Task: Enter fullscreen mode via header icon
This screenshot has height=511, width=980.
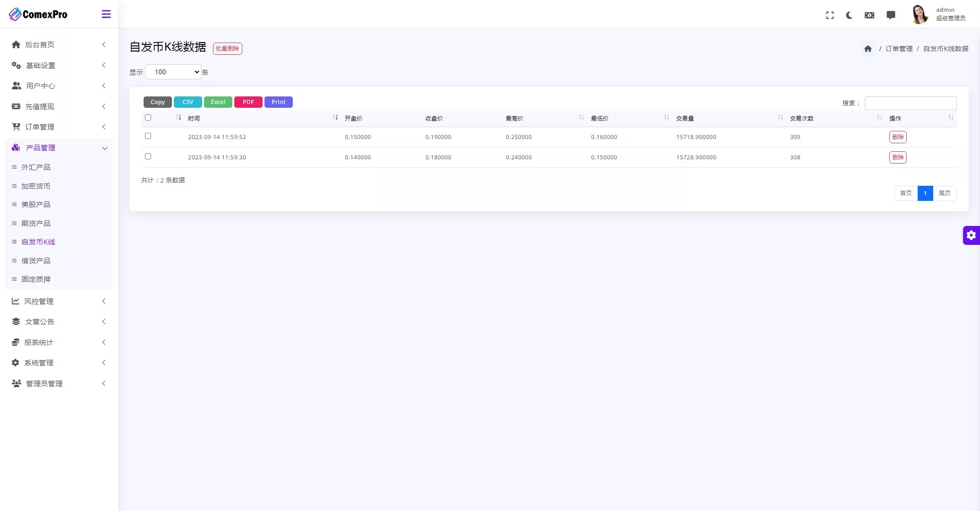Action: 830,15
